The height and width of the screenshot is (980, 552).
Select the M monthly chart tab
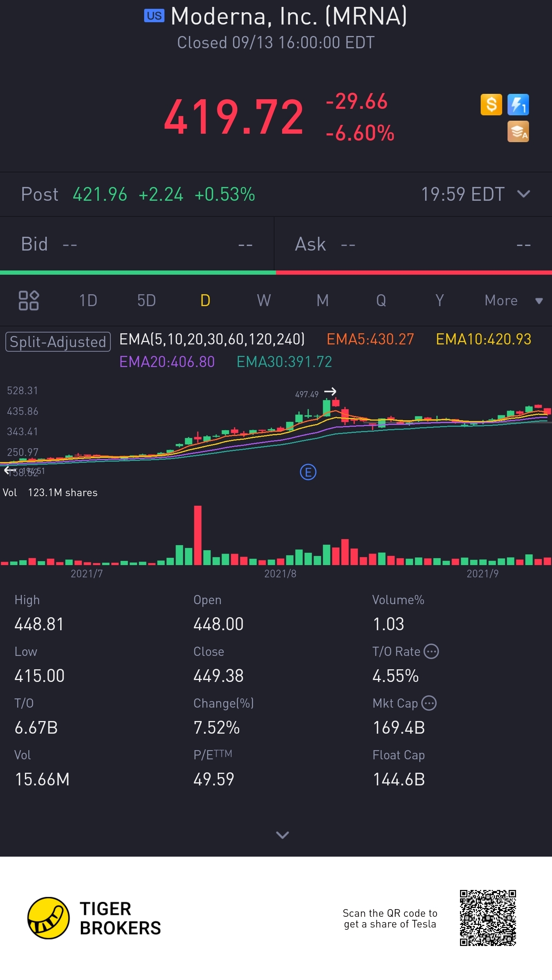[x=322, y=300]
